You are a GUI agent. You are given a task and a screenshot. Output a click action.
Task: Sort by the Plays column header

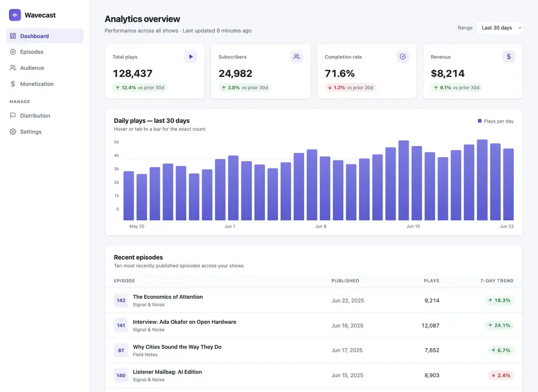click(431, 281)
